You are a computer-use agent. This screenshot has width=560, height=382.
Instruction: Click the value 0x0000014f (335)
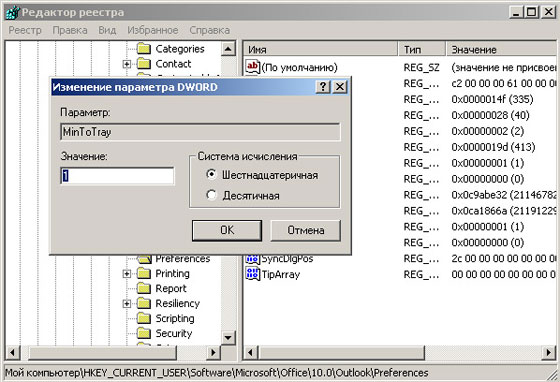492,99
